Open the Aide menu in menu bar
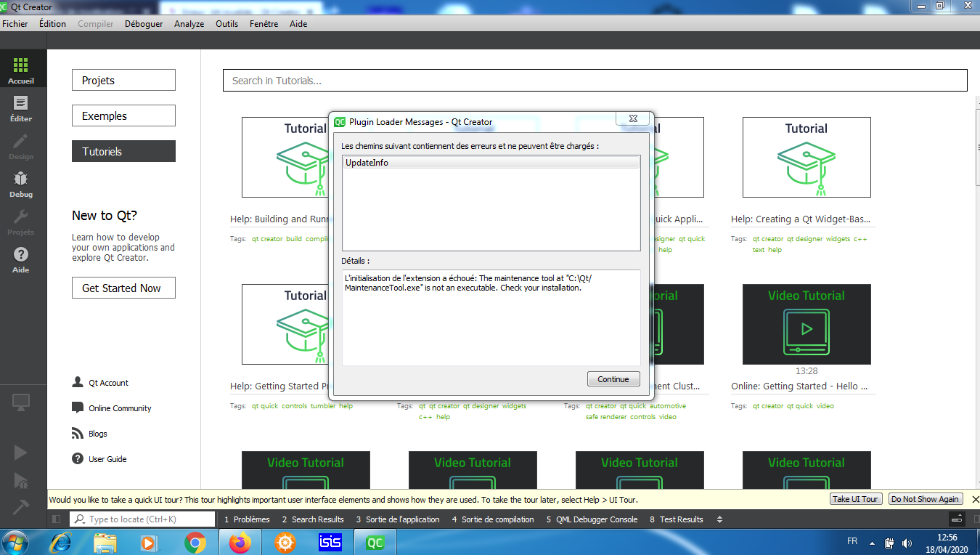This screenshot has width=980, height=555. 298,23
